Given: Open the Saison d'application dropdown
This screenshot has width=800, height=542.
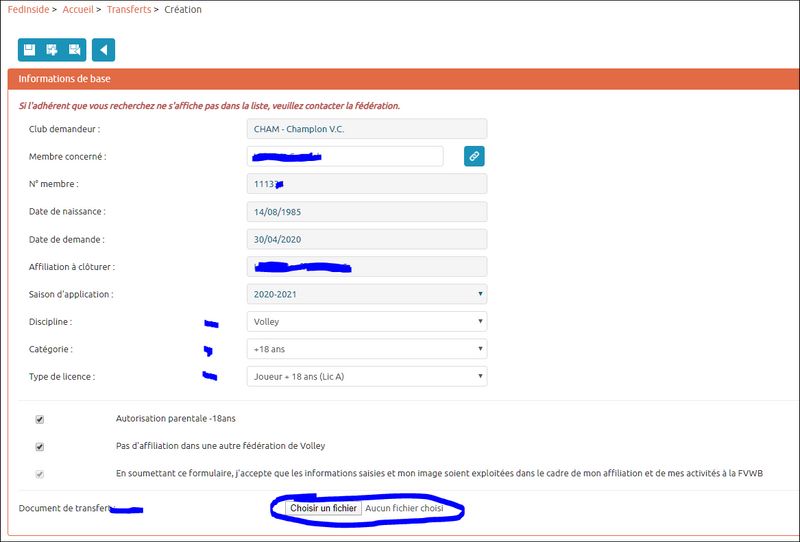Looking at the screenshot, I should click(x=366, y=295).
